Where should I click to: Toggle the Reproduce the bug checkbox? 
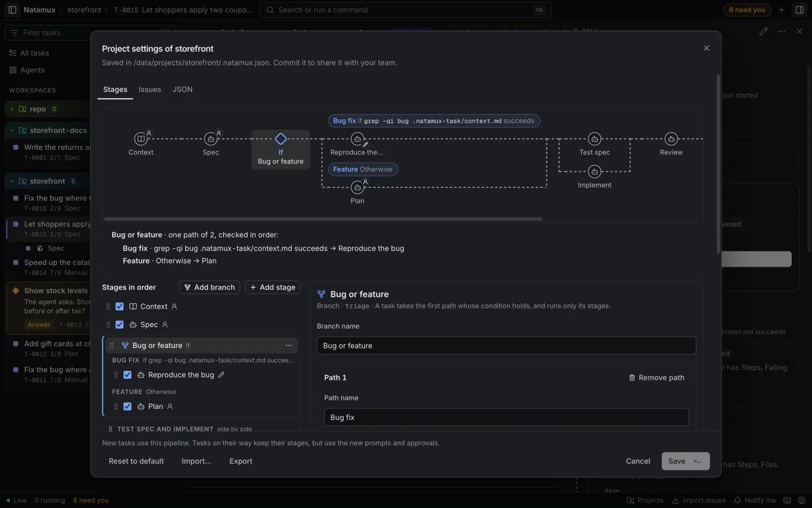127,375
